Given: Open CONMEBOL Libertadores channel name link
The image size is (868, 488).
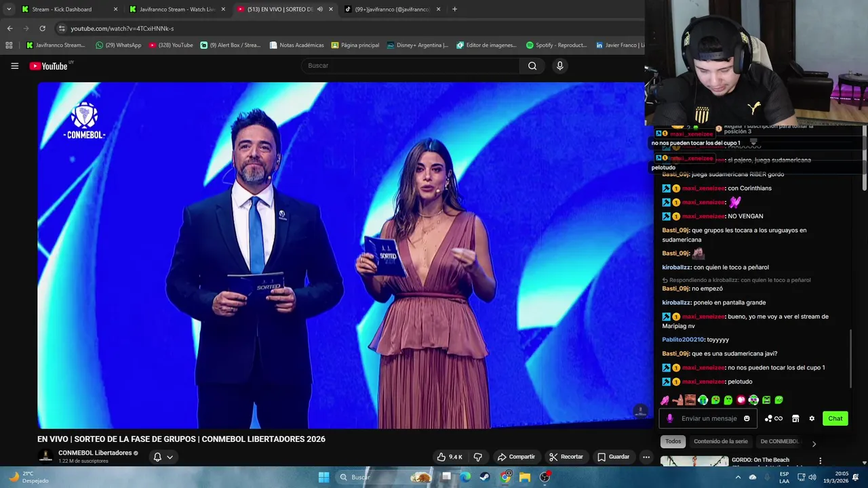Looking at the screenshot, I should (x=95, y=453).
